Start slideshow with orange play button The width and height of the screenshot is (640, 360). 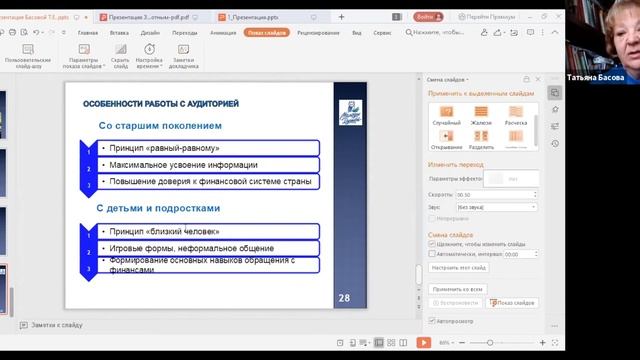click(x=424, y=342)
